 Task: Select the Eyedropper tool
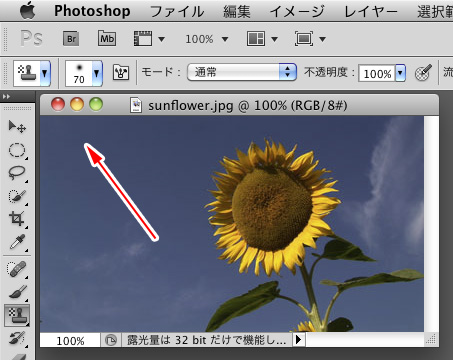pos(17,242)
